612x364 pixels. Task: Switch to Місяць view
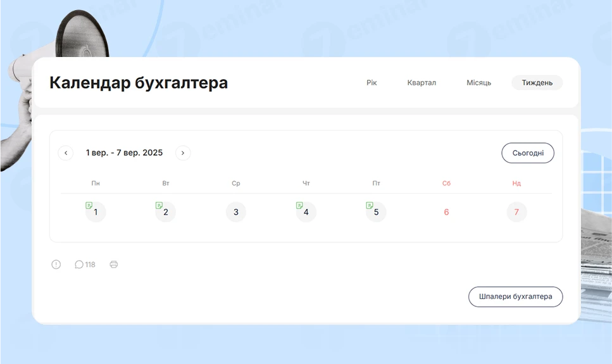tap(479, 82)
